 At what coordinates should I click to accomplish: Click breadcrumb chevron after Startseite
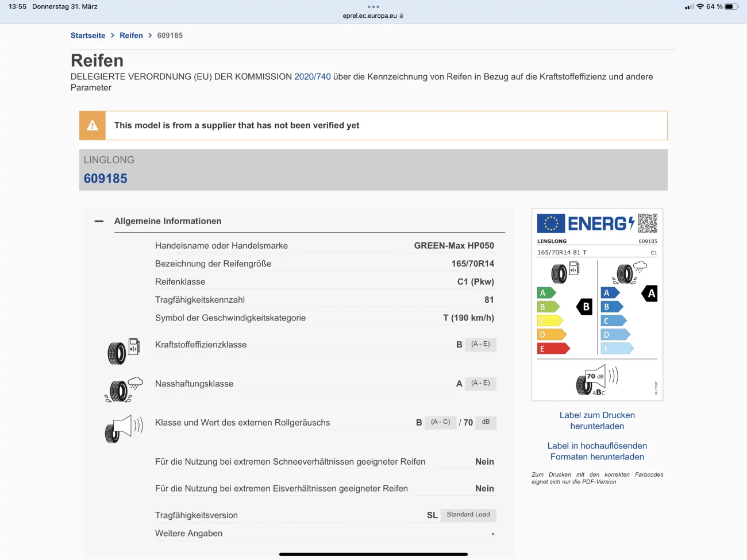point(113,36)
